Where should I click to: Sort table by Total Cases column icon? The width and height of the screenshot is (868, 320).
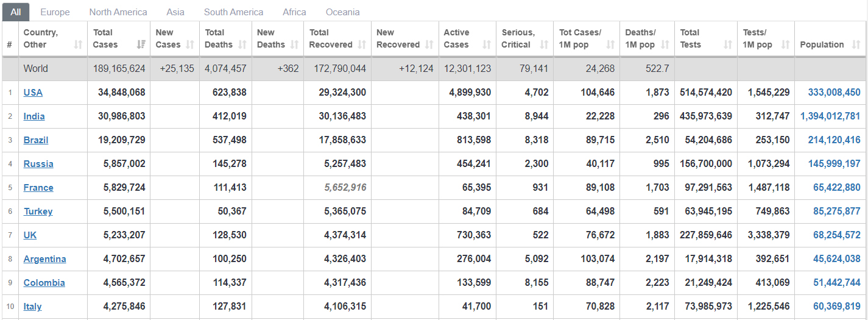click(141, 44)
